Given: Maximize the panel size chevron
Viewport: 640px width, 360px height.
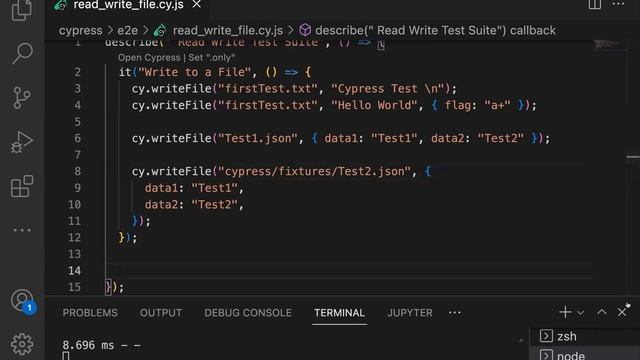Looking at the screenshot, I should pos(602,312).
